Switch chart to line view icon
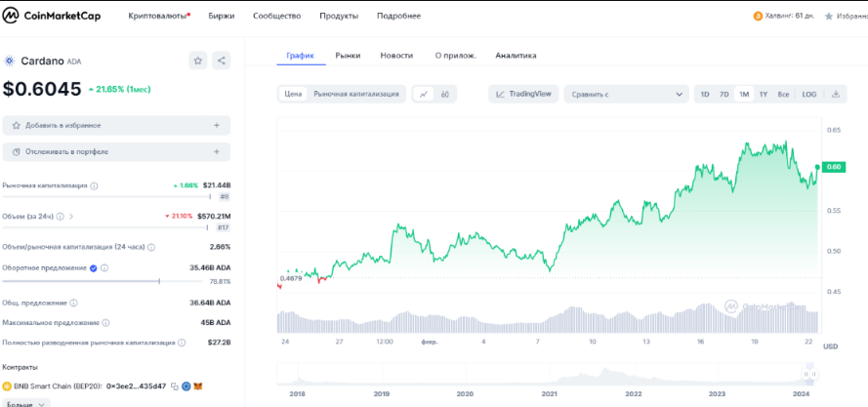This screenshot has width=868, height=407. pyautogui.click(x=424, y=94)
